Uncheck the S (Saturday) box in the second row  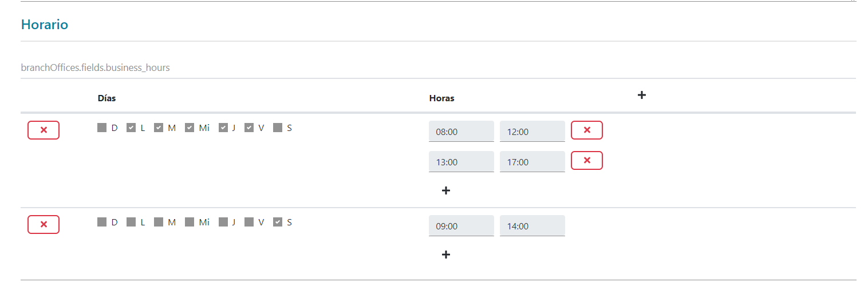(x=278, y=222)
